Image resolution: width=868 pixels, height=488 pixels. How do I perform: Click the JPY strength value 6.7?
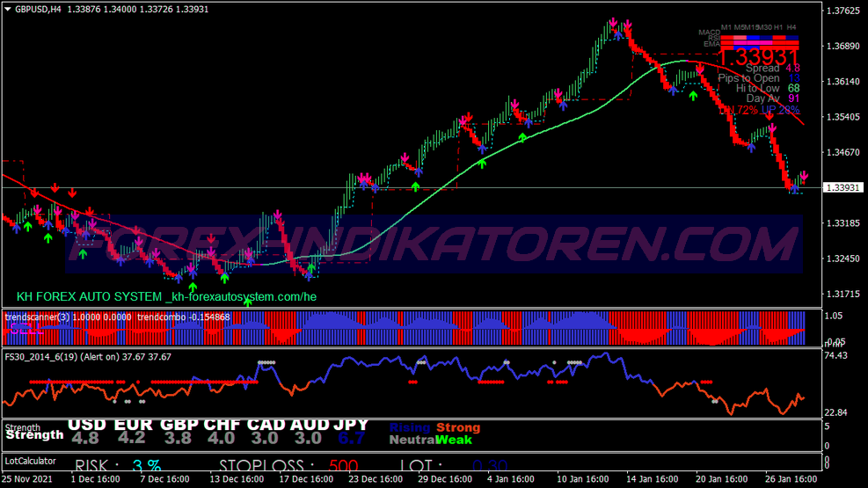click(351, 438)
